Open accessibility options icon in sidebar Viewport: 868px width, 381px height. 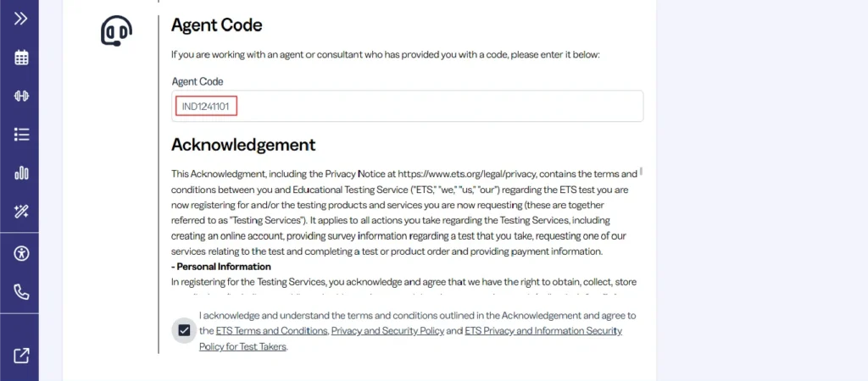21,253
